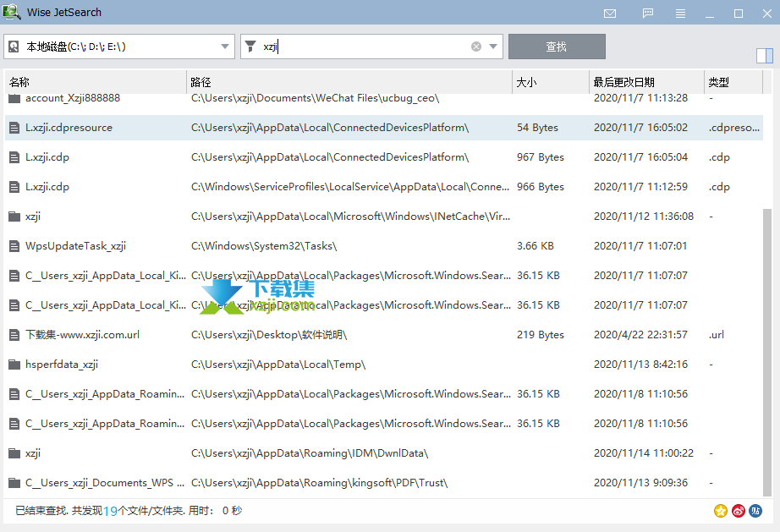Open the hamburger menu in title bar
Image resolution: width=780 pixels, height=532 pixels.
tap(680, 14)
